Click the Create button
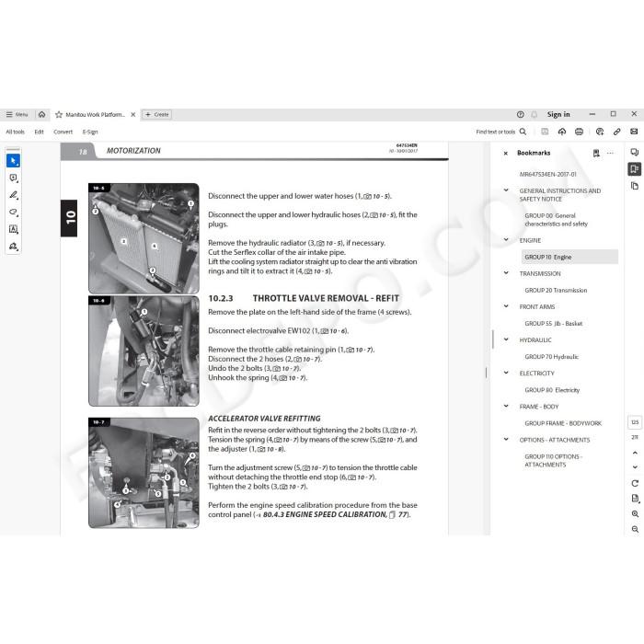The width and height of the screenshot is (644, 644). [x=157, y=115]
